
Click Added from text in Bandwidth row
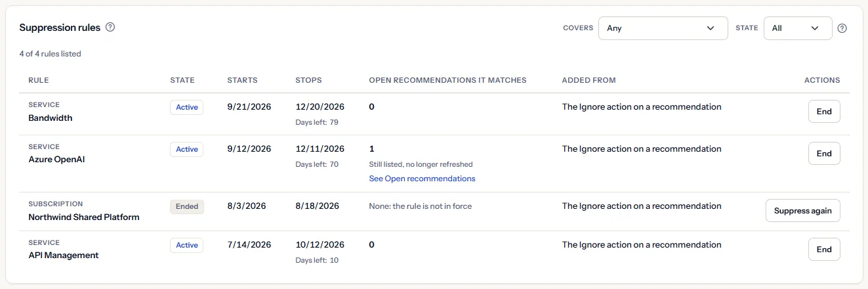coord(642,106)
